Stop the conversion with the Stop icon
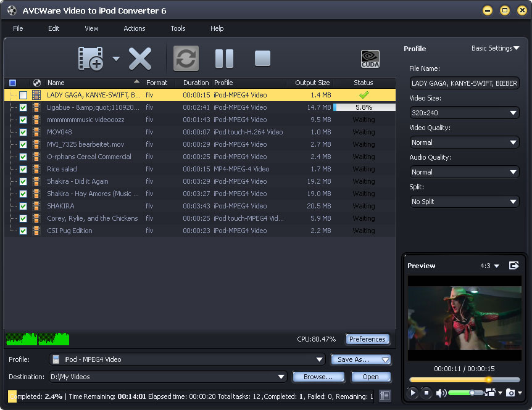Viewport: 532px width, 410px height. tap(262, 59)
